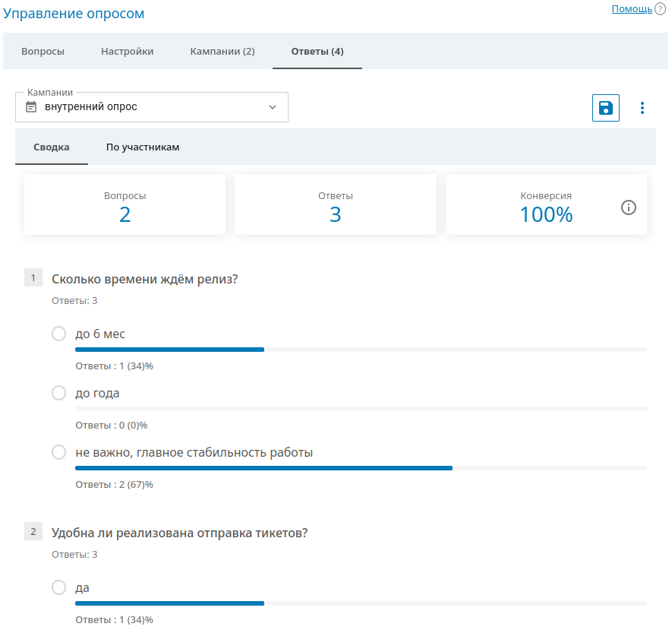Select radio button 'до 6 мес'

[58, 334]
